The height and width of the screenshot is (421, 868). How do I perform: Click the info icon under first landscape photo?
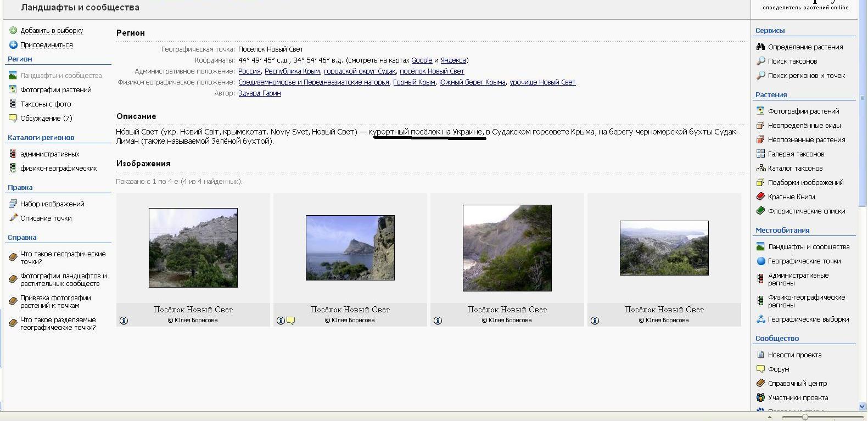(124, 321)
